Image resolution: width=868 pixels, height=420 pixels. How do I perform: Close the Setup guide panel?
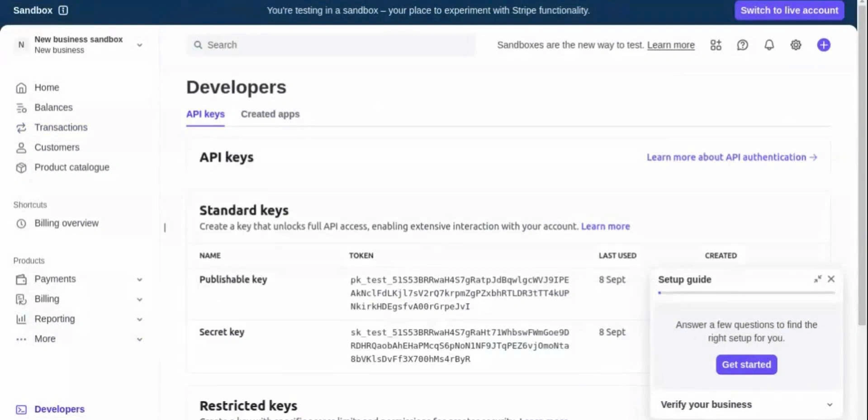pos(831,279)
